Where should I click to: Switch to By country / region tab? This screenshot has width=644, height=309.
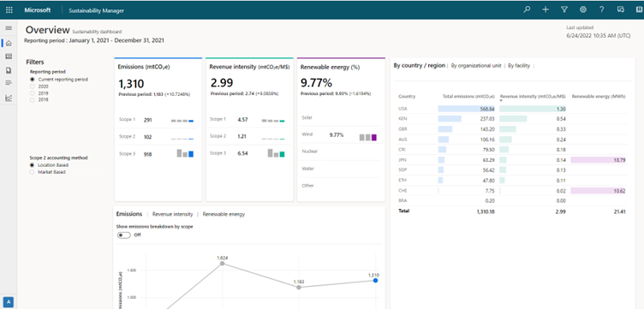pos(419,65)
